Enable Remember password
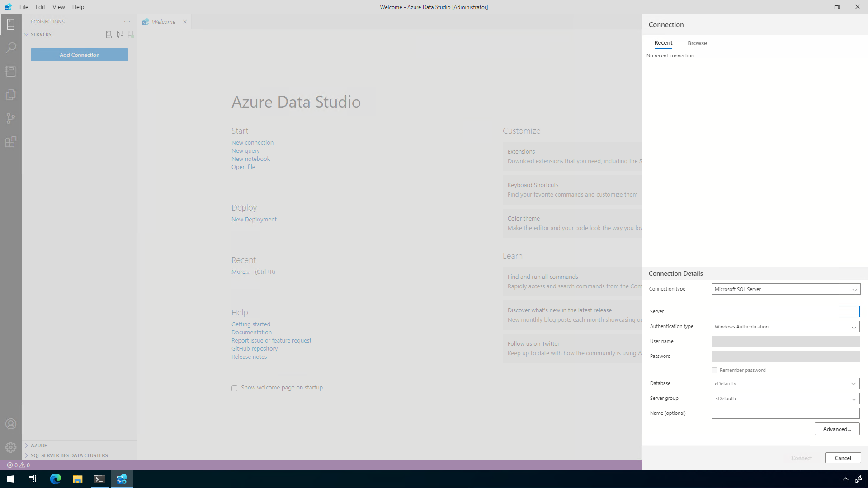868x488 pixels. 715,370
